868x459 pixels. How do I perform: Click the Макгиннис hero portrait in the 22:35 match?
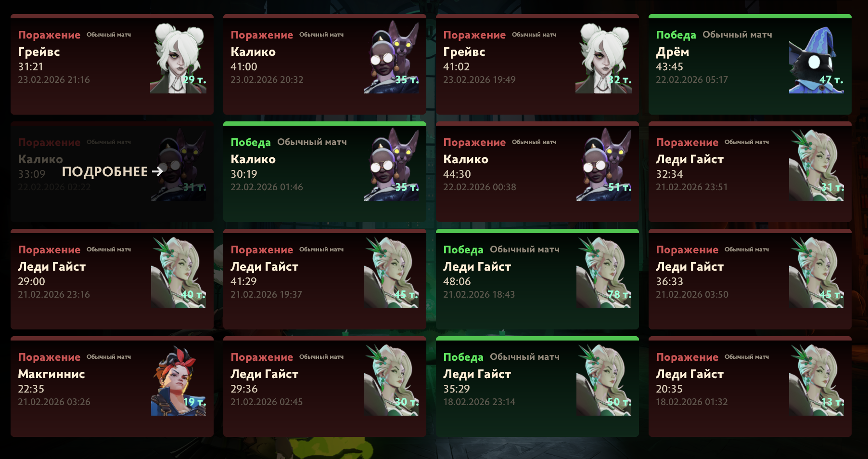(179, 380)
